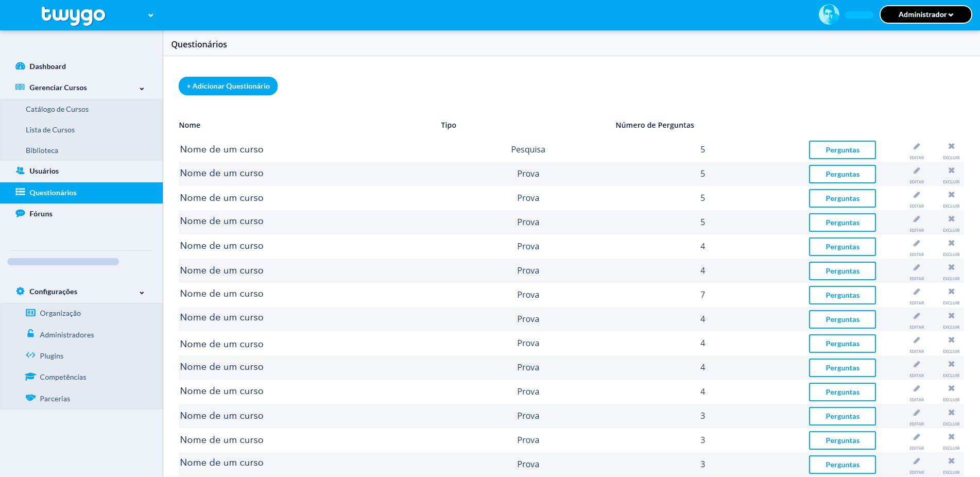Image resolution: width=980 pixels, height=477 pixels.
Task: Click the Competências graduation cap icon
Action: [30, 377]
